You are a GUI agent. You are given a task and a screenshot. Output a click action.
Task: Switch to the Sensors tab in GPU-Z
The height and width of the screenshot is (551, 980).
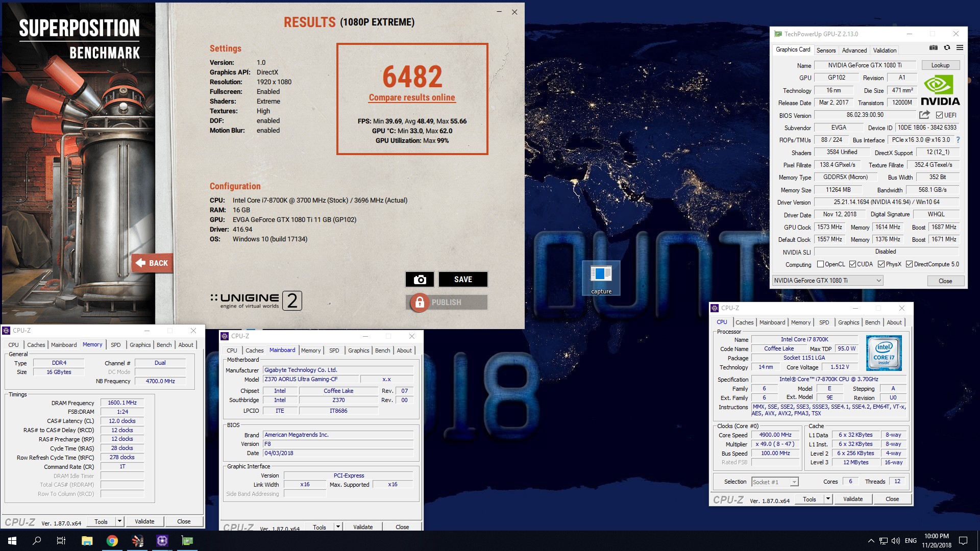(x=826, y=50)
